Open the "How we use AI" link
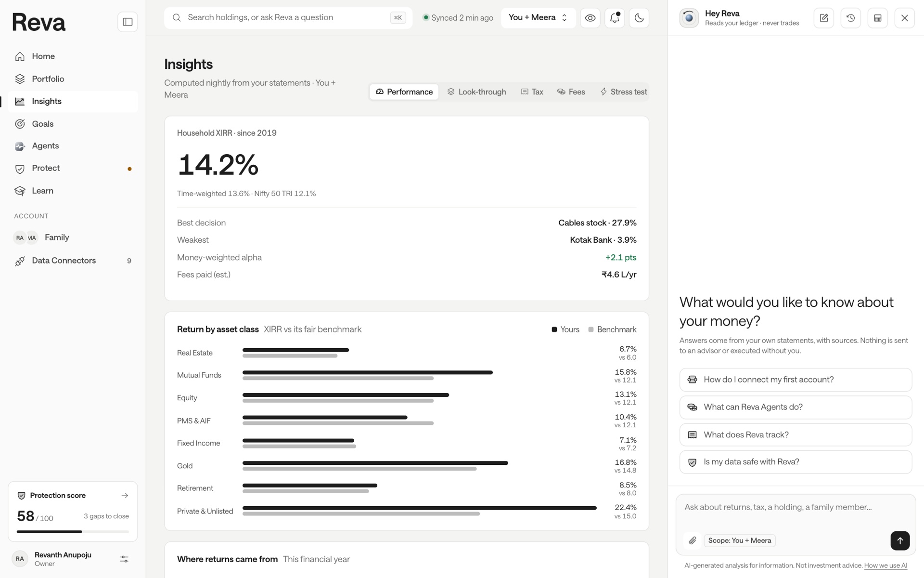Image resolution: width=924 pixels, height=578 pixels. click(x=885, y=565)
